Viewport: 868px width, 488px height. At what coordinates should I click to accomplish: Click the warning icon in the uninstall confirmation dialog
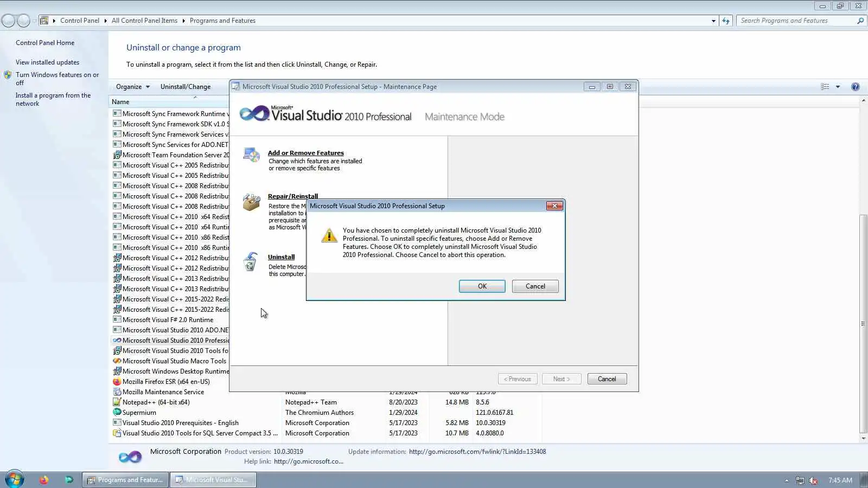[x=329, y=235]
